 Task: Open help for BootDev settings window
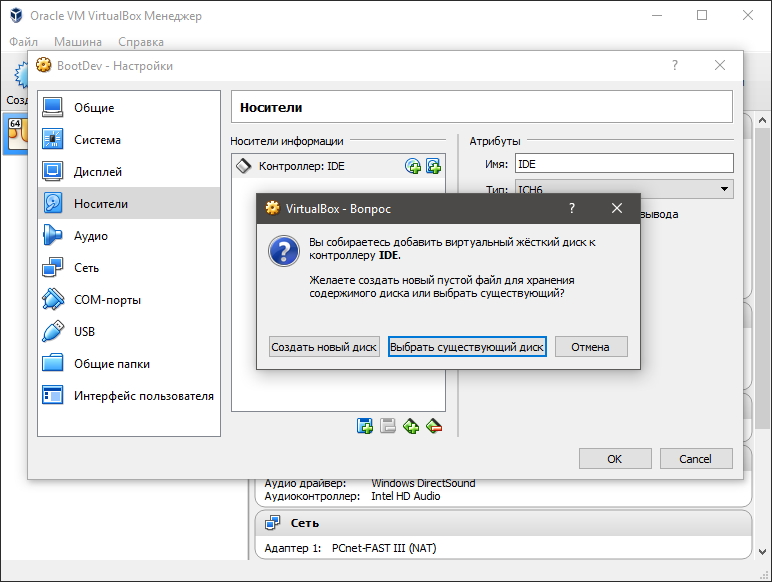[x=675, y=65]
